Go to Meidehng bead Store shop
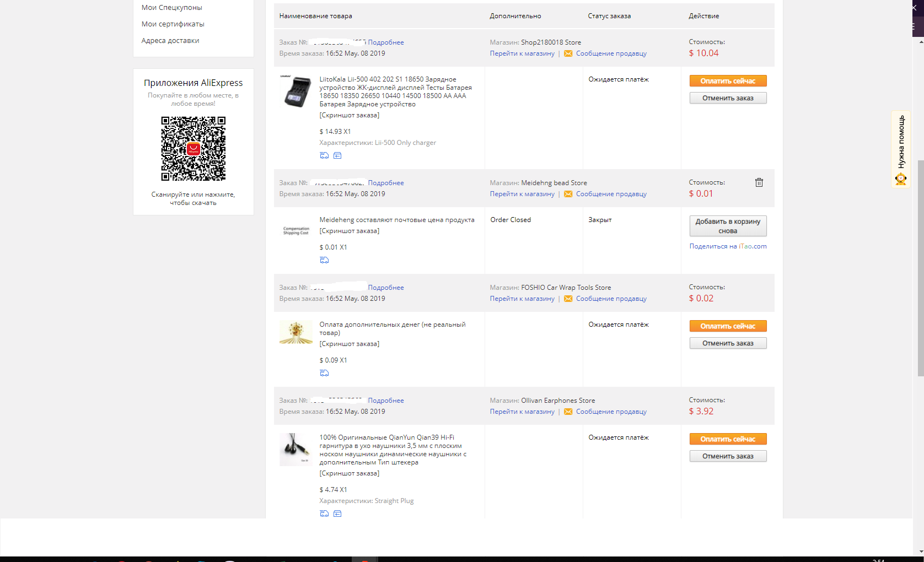The width and height of the screenshot is (924, 562). (x=522, y=194)
